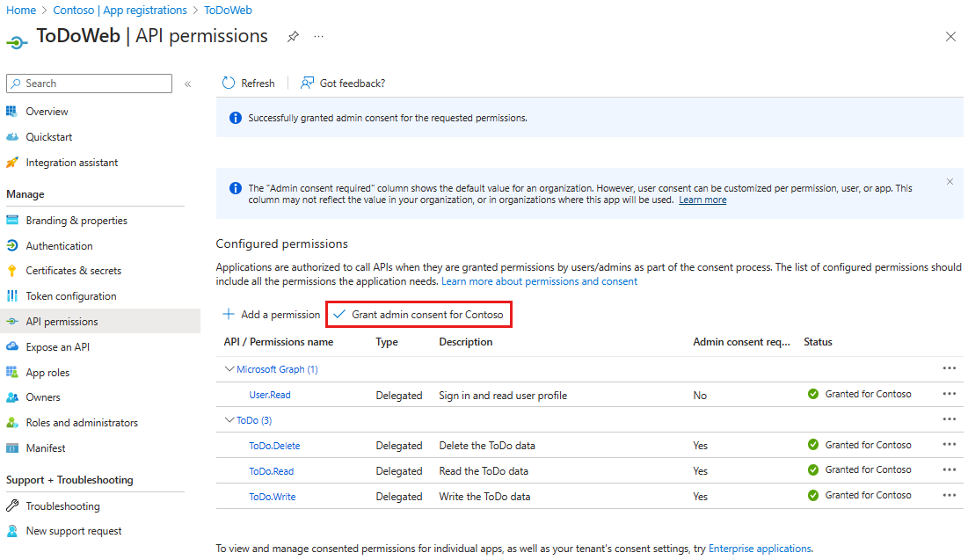The width and height of the screenshot is (968, 560).
Task: Click the ToDo (3) group link
Action: 254,420
